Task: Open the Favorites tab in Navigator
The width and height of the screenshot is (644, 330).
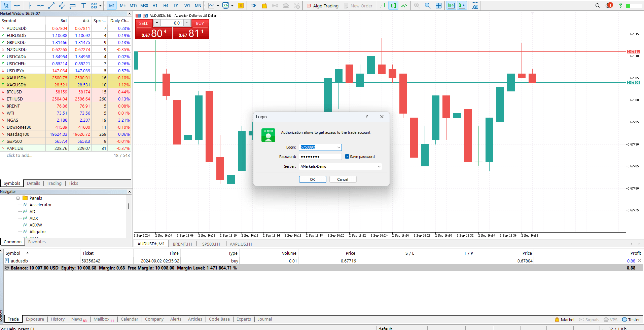Action: 37,242
